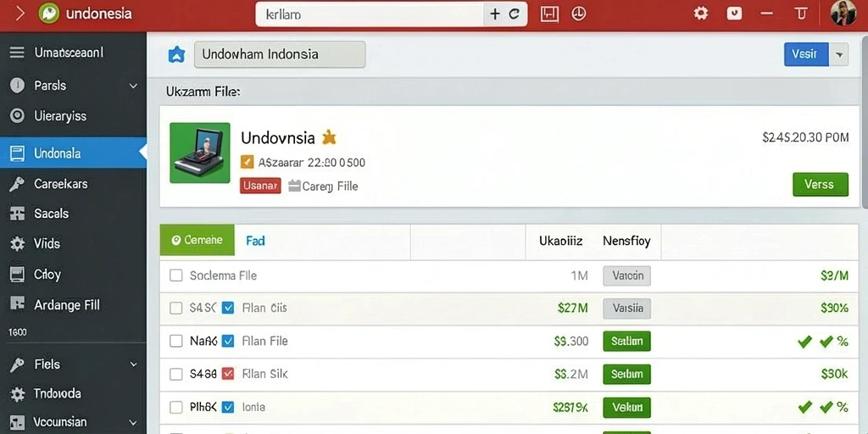This screenshot has height=434, width=868.
Task: Click the settings gear icon in top bar
Action: click(701, 14)
